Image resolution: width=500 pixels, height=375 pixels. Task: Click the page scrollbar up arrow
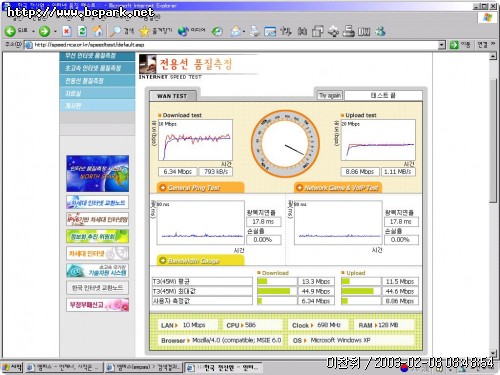pyautogui.click(x=493, y=56)
